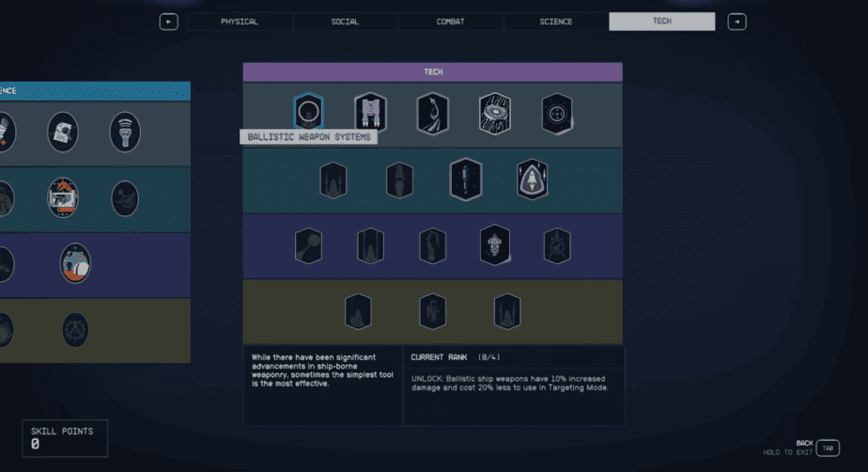Select the Surveying scanner badge in Science panel
Screen dimensions: 868x472
125,132
